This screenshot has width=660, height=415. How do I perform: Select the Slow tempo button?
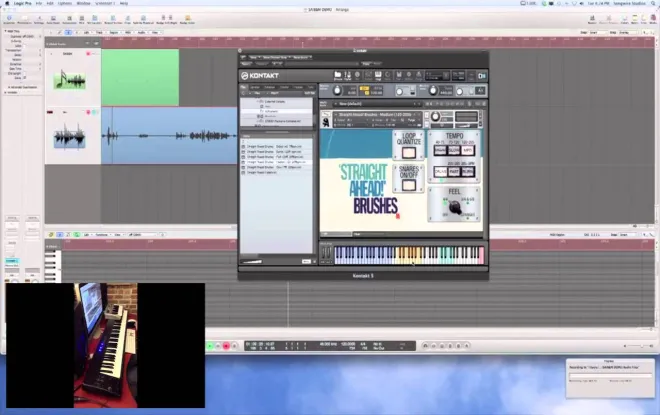(454, 150)
